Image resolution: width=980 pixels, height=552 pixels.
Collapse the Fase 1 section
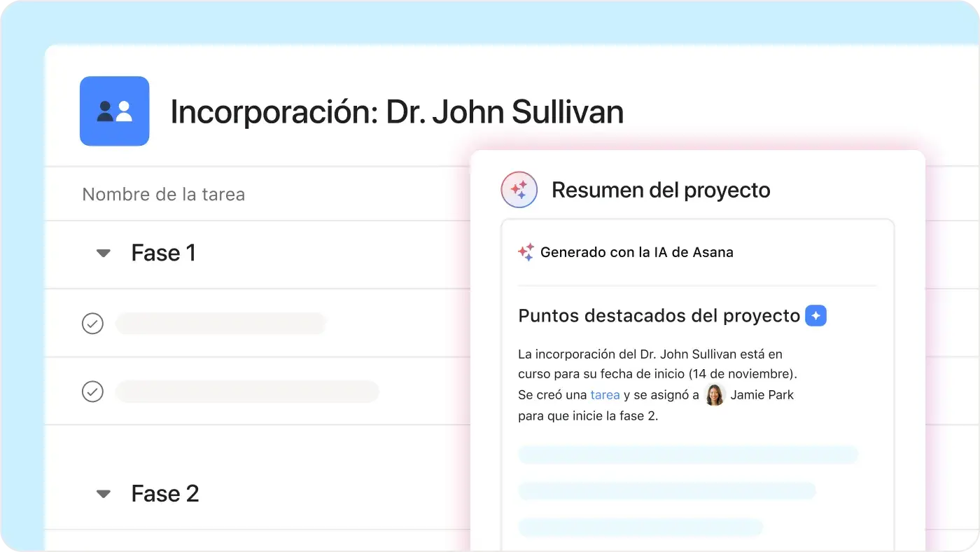click(x=104, y=253)
